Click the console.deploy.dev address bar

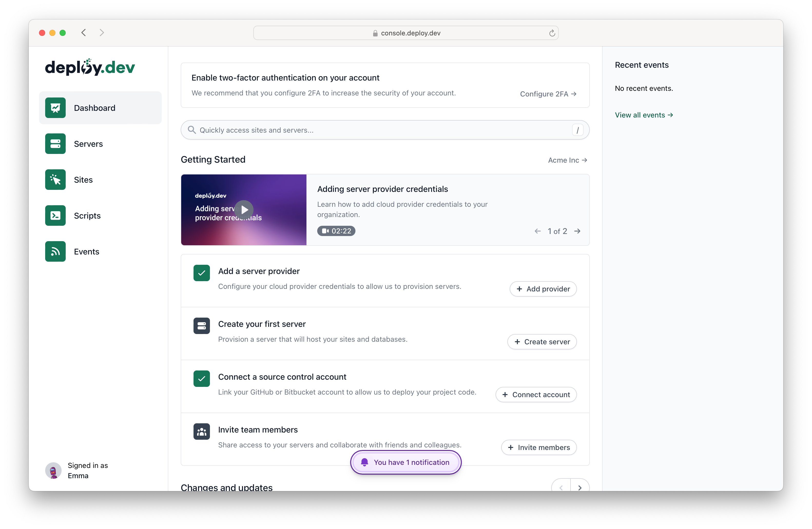(406, 33)
